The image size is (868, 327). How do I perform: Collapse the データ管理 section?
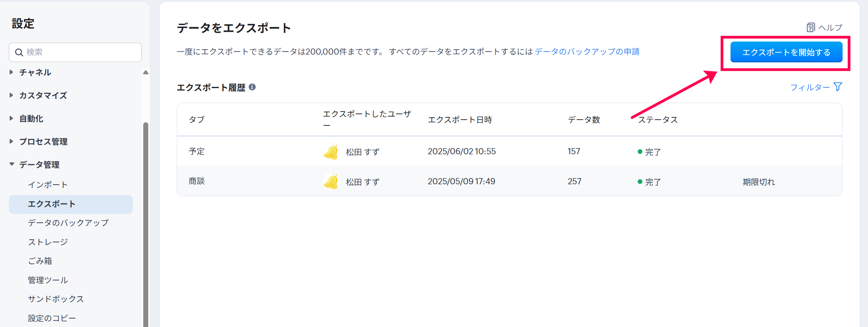point(12,164)
